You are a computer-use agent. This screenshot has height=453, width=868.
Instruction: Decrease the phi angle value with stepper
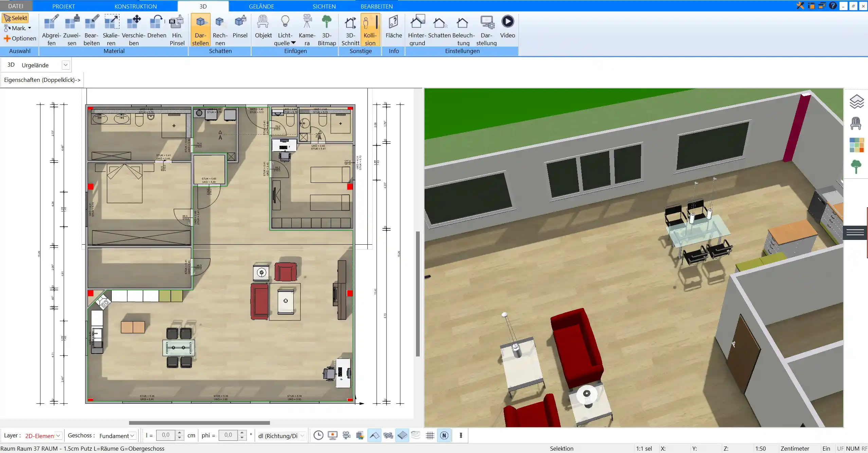coord(242,438)
